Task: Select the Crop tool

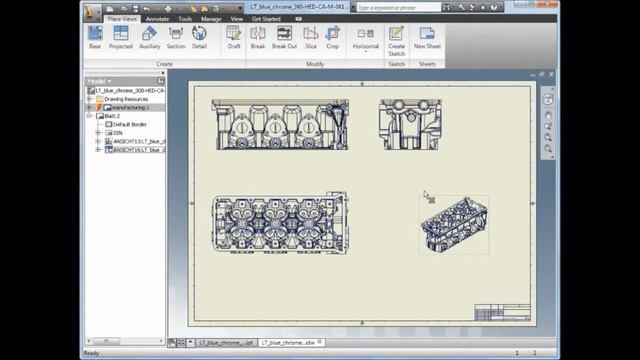Action: point(333,38)
